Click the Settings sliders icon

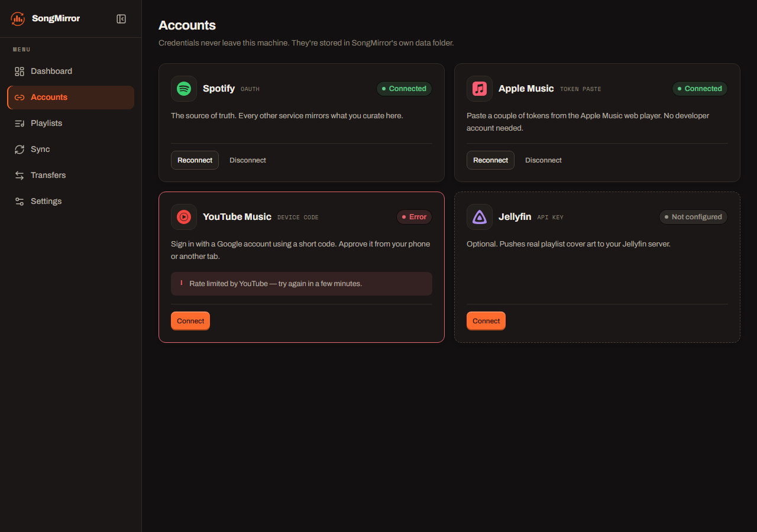[x=20, y=201]
